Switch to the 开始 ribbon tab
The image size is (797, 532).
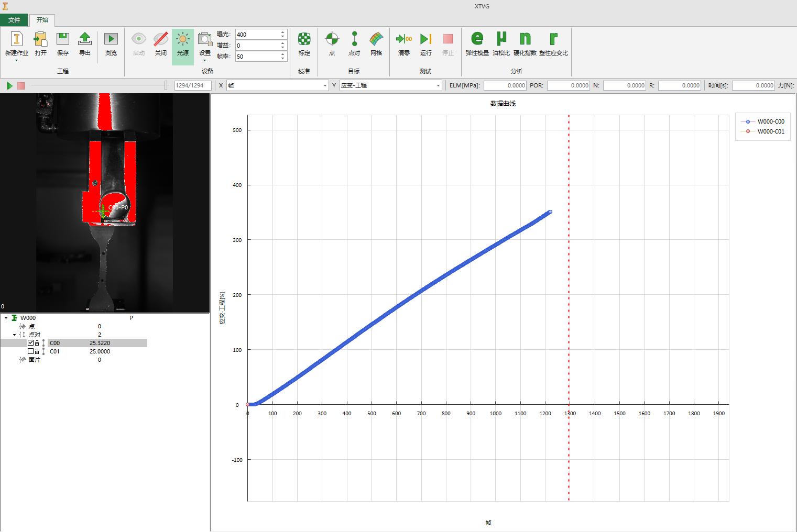pyautogui.click(x=42, y=20)
